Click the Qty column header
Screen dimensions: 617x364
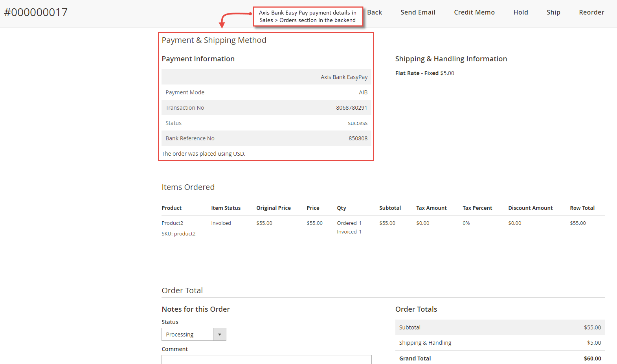click(342, 208)
